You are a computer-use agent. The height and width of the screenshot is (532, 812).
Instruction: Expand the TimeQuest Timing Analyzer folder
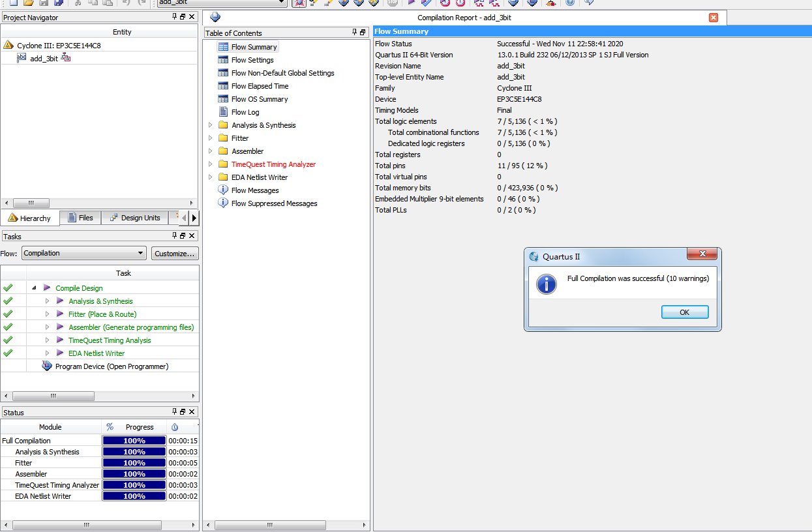(210, 164)
